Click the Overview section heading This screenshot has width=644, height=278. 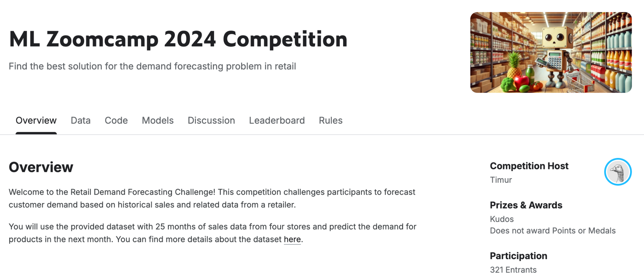coord(41,167)
